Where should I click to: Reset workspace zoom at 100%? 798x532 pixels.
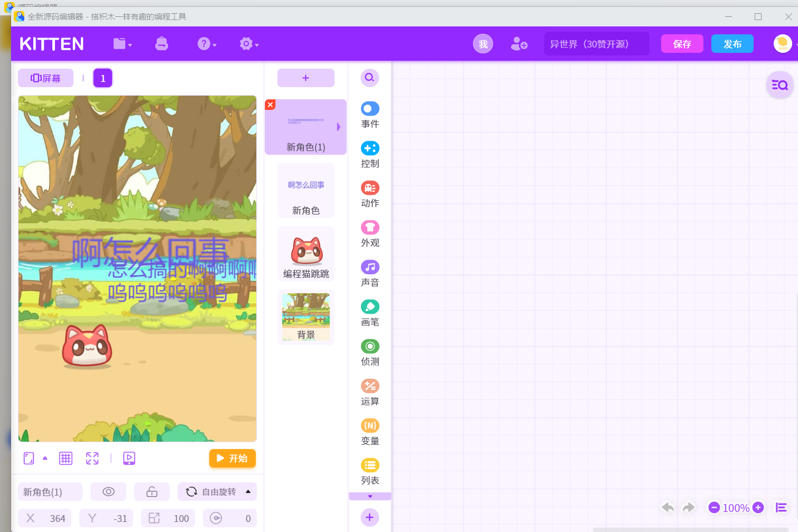click(x=736, y=508)
